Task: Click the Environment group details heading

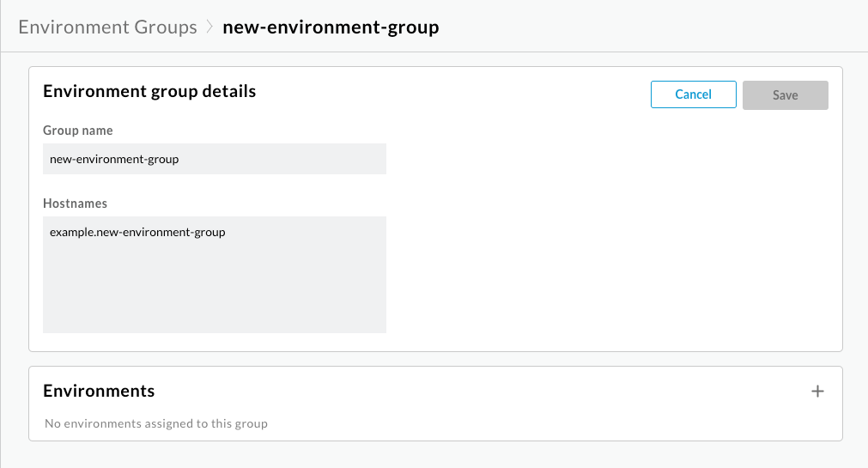Action: click(149, 91)
